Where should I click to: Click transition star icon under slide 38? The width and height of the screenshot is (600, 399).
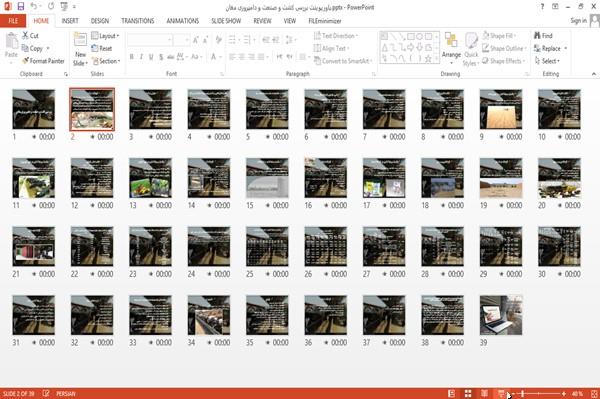pos(443,343)
